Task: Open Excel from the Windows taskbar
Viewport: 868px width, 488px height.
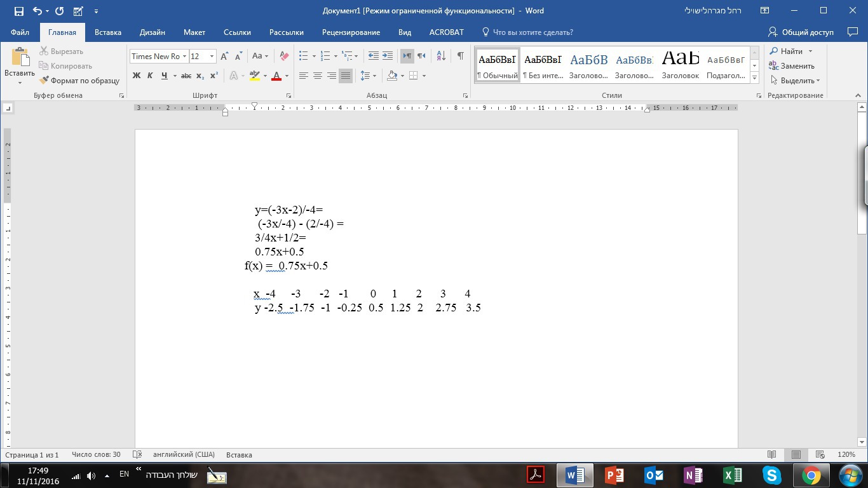Action: tap(733, 475)
